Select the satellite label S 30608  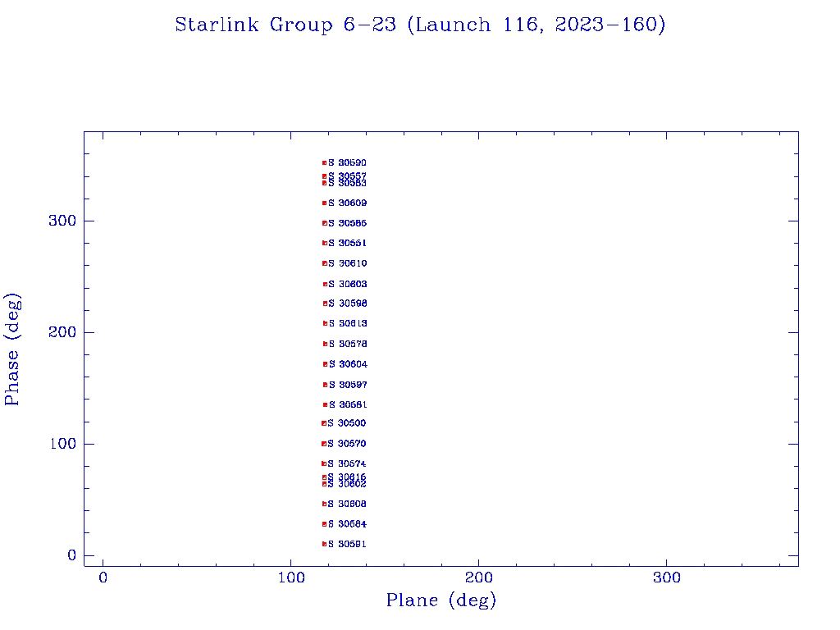tap(347, 504)
